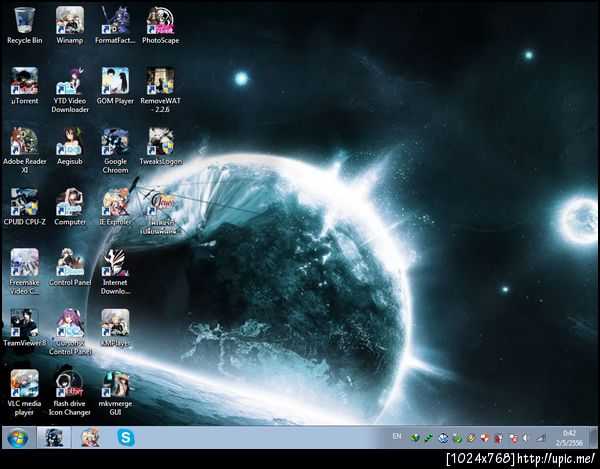This screenshot has height=469, width=600.
Task: Open the TeamViewer tray icon
Action: [443, 438]
